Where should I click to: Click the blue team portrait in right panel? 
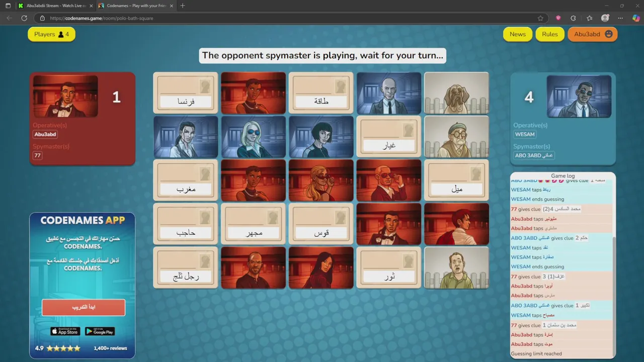(x=579, y=97)
